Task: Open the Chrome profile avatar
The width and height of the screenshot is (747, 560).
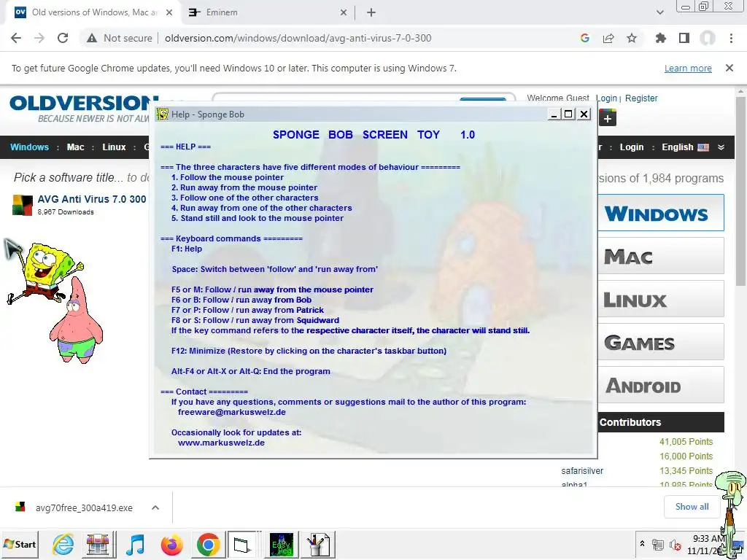Action: pyautogui.click(x=707, y=38)
